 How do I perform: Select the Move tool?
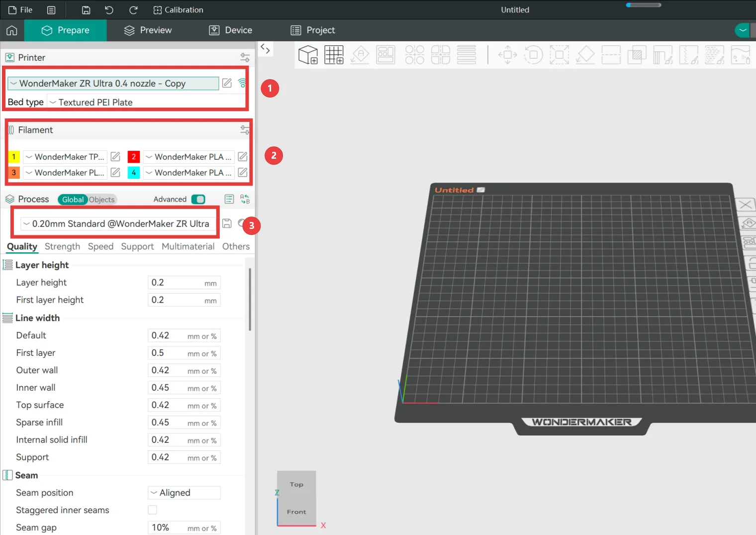pos(507,55)
